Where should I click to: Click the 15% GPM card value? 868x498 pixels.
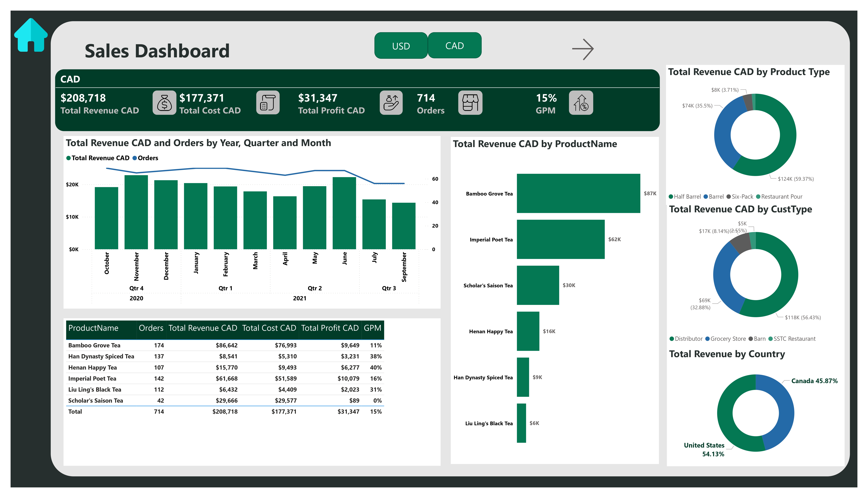pos(546,98)
